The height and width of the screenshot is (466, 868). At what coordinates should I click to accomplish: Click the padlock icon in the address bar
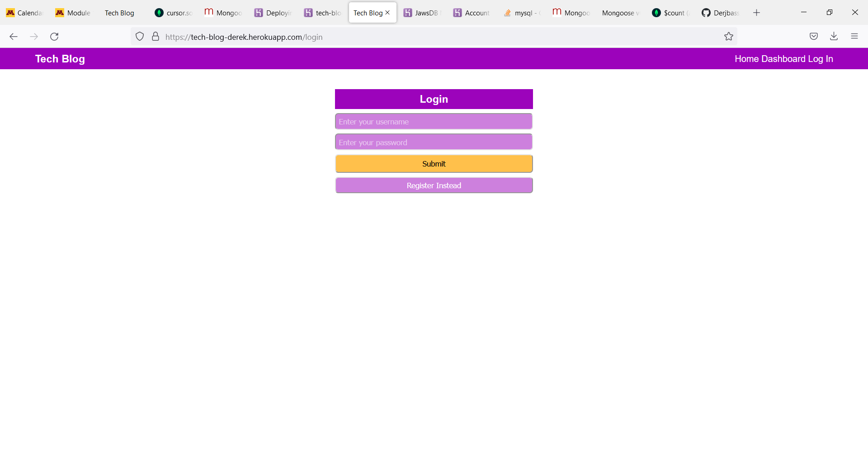(x=156, y=37)
